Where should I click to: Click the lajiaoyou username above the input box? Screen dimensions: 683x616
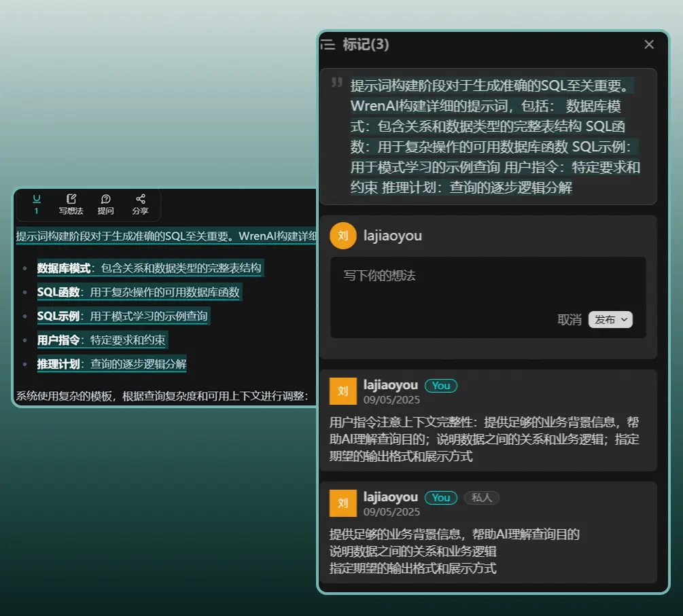coord(392,236)
